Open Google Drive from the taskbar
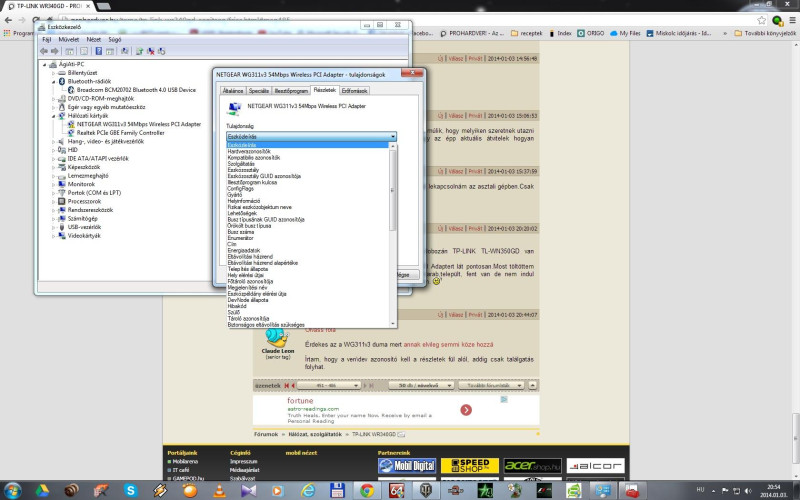Viewport: 800px width, 500px height. tap(42, 491)
